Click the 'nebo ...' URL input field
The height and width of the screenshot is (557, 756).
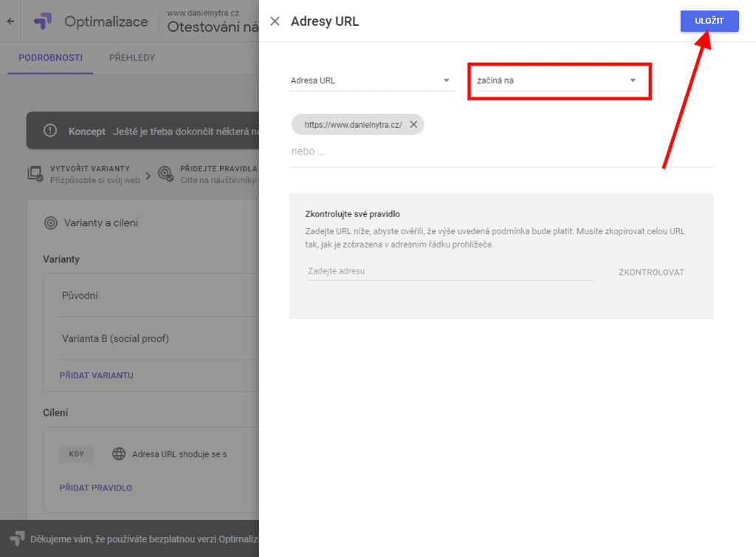pyautogui.click(x=501, y=151)
